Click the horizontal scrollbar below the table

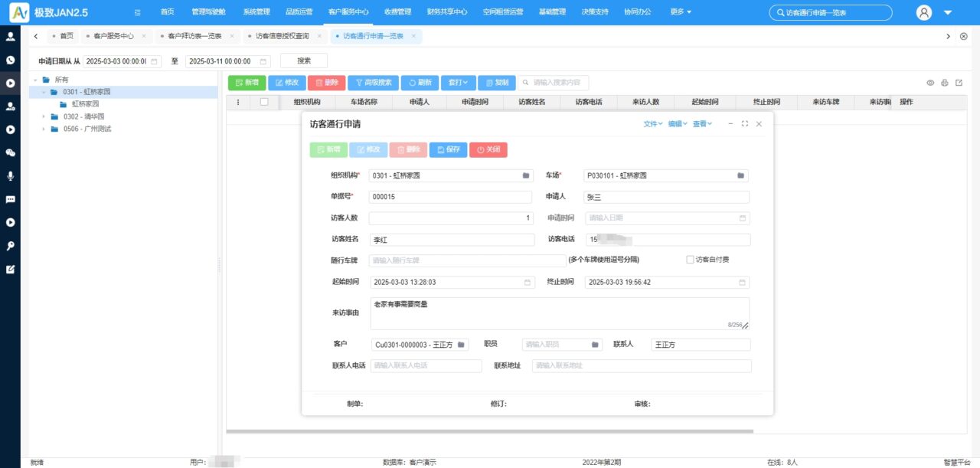click(490, 431)
